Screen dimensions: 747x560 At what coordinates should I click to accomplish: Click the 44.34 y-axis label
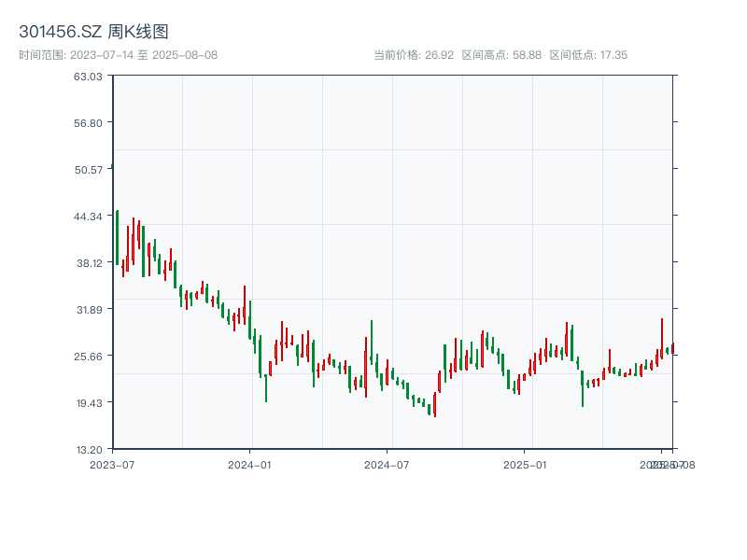click(x=88, y=217)
